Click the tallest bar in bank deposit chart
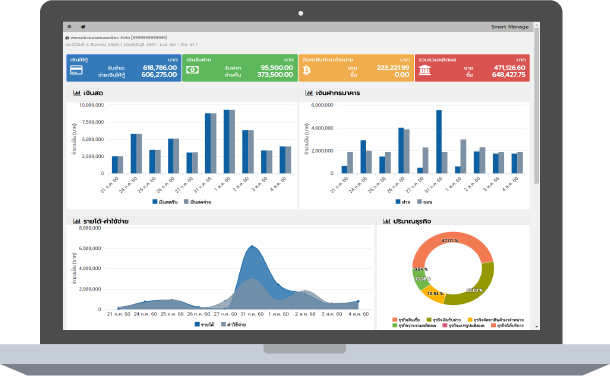Screen dimensions: 610x376 439,142
